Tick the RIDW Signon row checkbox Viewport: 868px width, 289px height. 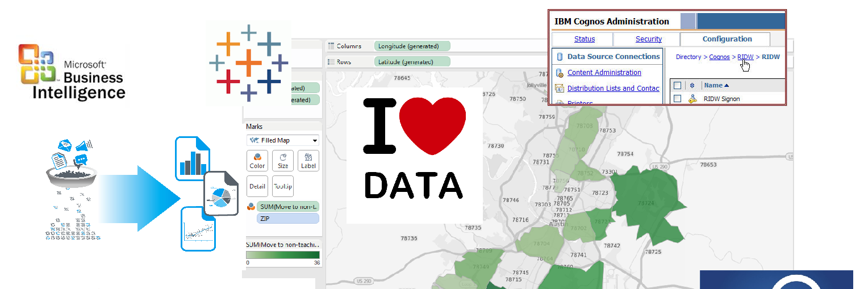pos(677,99)
